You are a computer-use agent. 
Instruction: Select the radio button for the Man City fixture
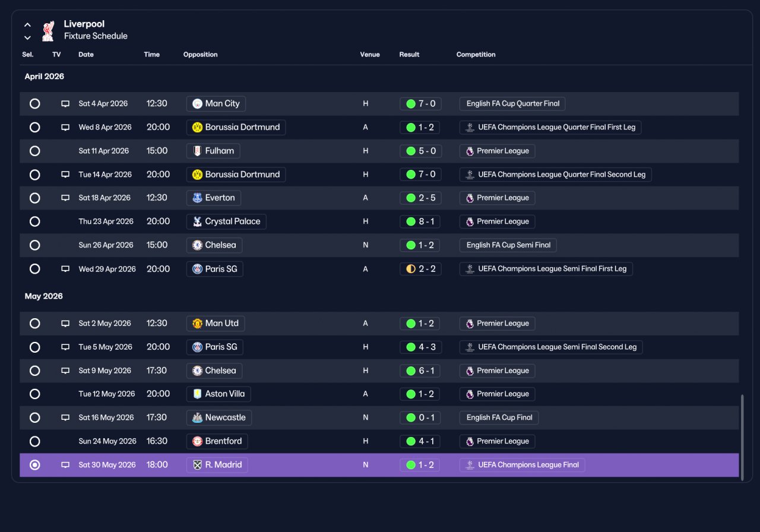pyautogui.click(x=35, y=104)
